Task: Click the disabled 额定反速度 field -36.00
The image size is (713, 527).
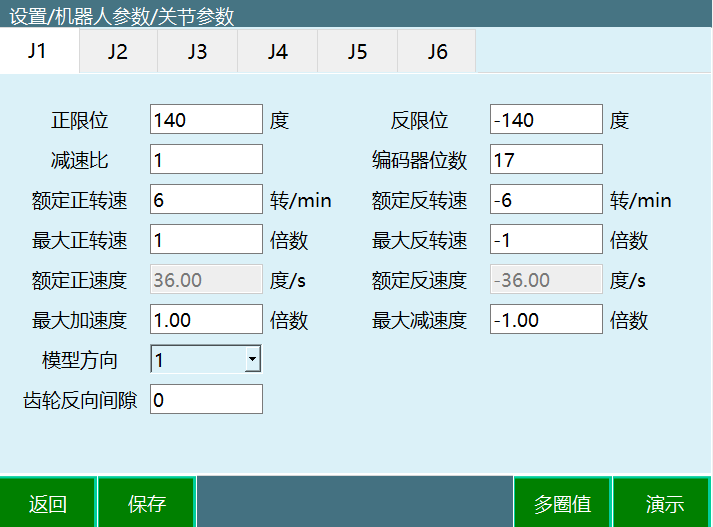Action: tap(546, 280)
